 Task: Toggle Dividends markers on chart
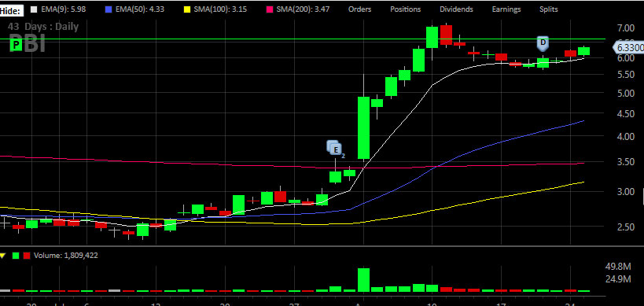pyautogui.click(x=456, y=9)
